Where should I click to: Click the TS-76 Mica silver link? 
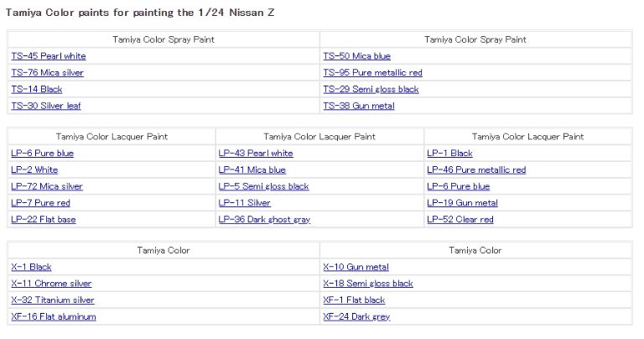click(47, 73)
